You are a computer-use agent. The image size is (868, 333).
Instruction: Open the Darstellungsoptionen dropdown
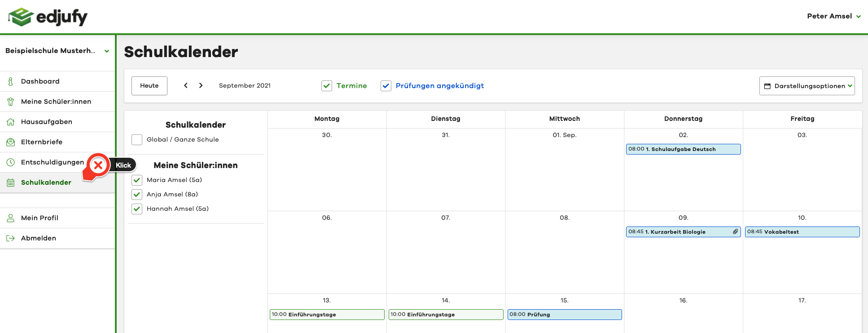click(x=807, y=86)
